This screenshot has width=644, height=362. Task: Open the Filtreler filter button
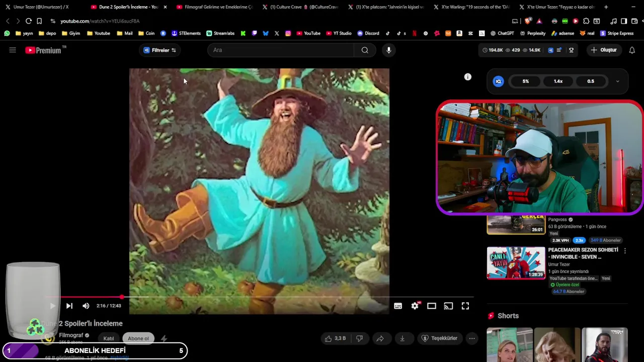160,50
